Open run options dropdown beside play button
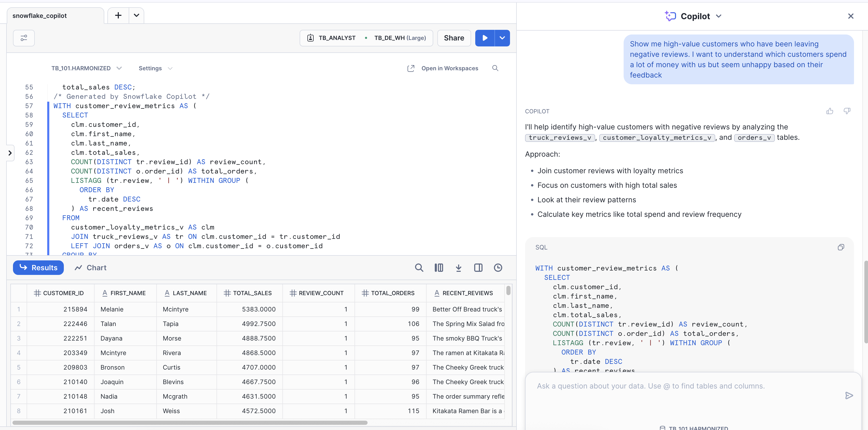This screenshot has width=868, height=430. (502, 38)
